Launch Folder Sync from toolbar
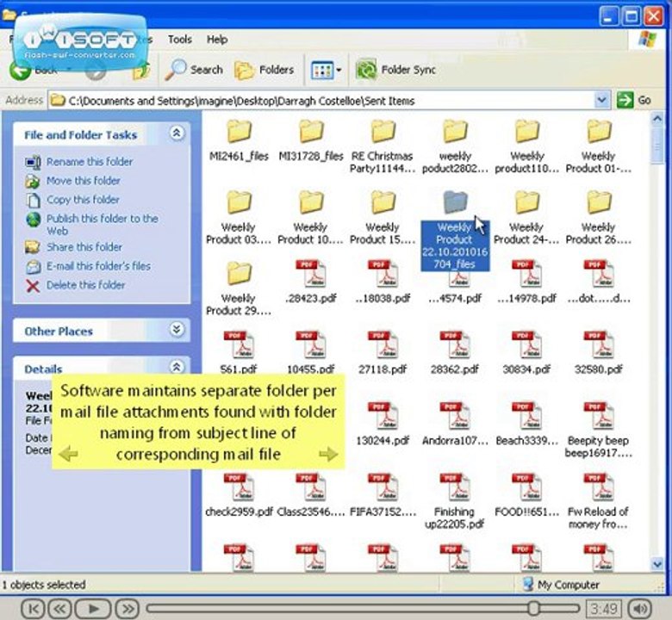Screen dimensions: 672x620 pos(395,70)
